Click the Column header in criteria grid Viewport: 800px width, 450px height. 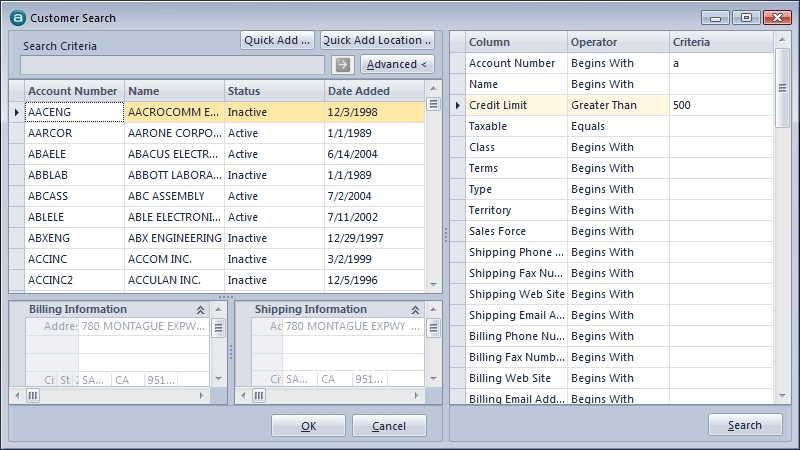(x=516, y=42)
